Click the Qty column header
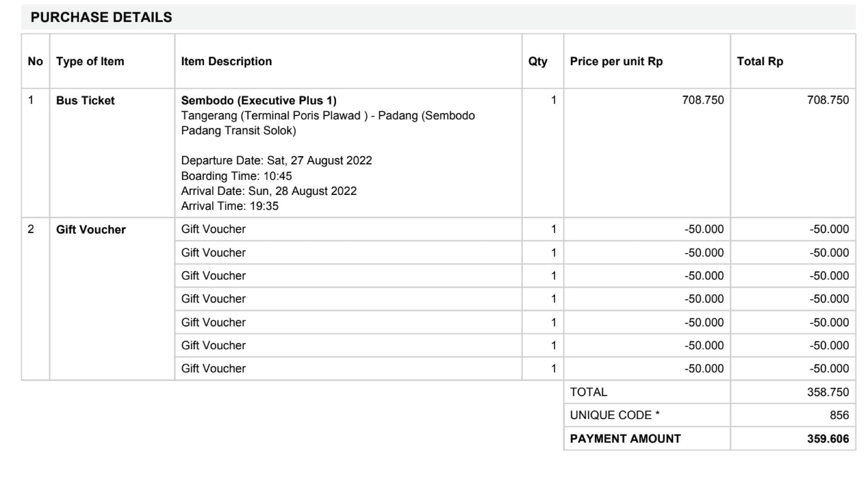 537,61
